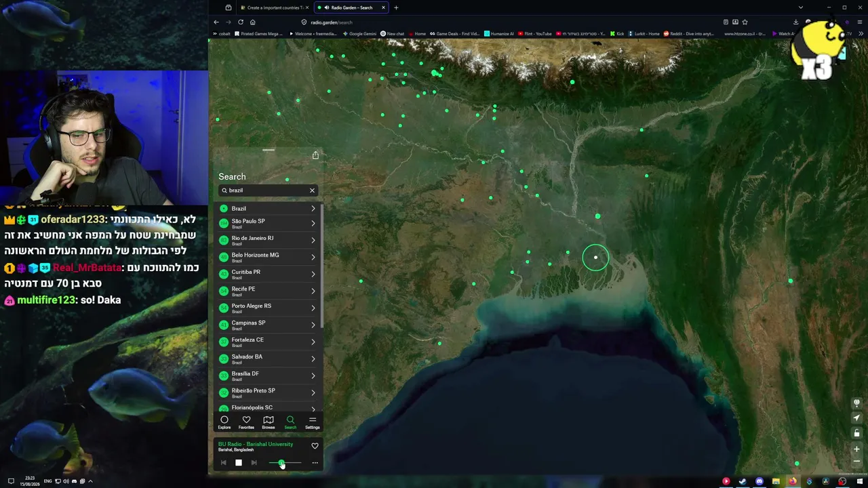This screenshot has width=868, height=488.
Task: Click the green icon beside Curitiba PR
Action: tap(224, 274)
